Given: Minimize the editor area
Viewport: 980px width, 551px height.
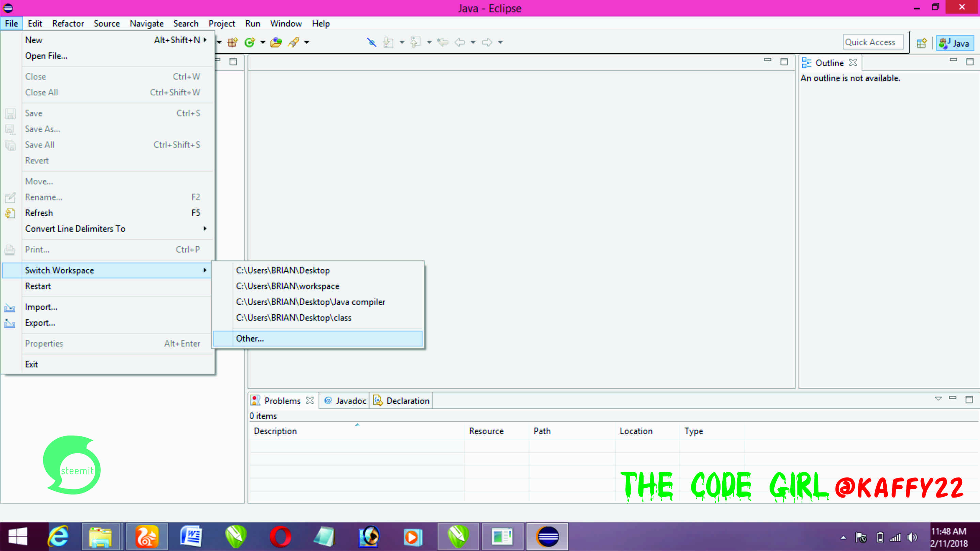Looking at the screenshot, I should point(767,60).
